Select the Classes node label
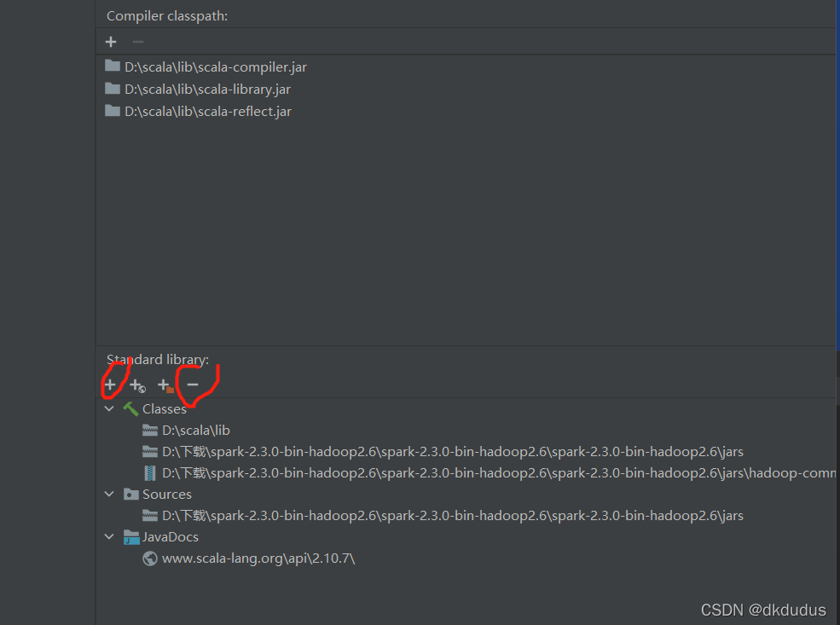Screen dimensions: 840x625 [165, 409]
